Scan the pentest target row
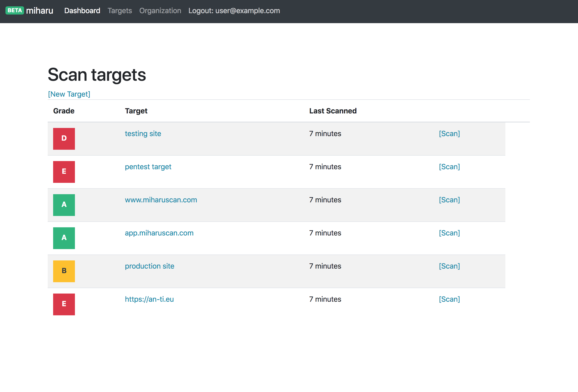Viewport: 578px width, 392px height. coord(449,167)
